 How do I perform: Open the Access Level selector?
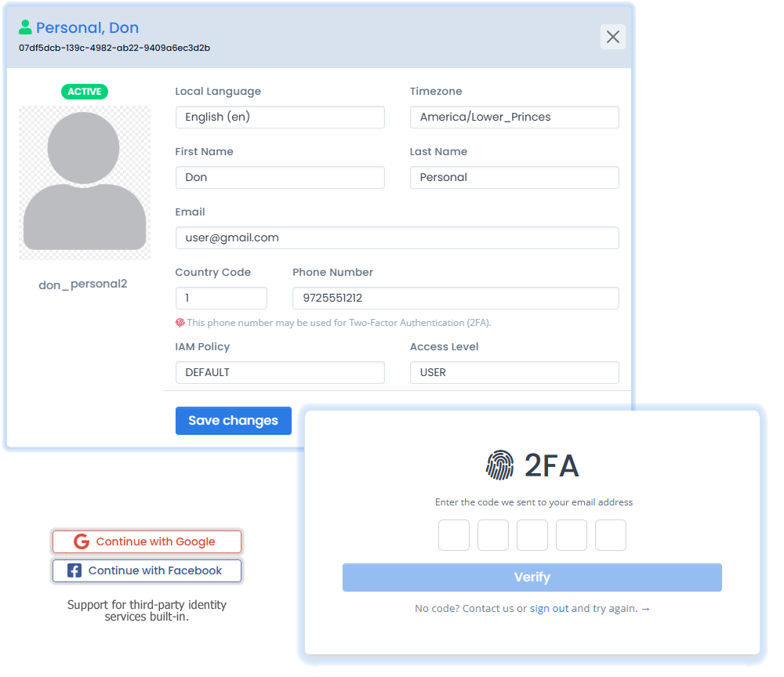coord(514,372)
